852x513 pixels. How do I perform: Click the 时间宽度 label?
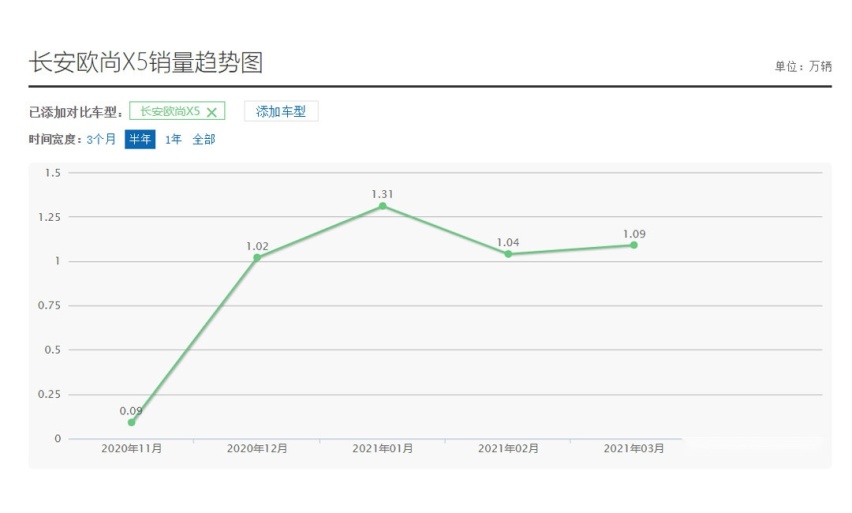click(x=55, y=139)
